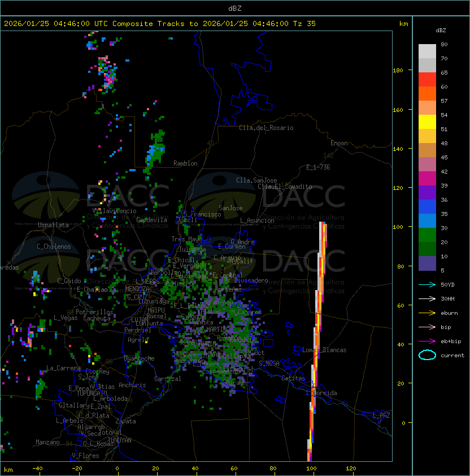Image resolution: width=470 pixels, height=476 pixels.
Task: Click the 120 km horizontal axis tick label
Action: [x=351, y=469]
